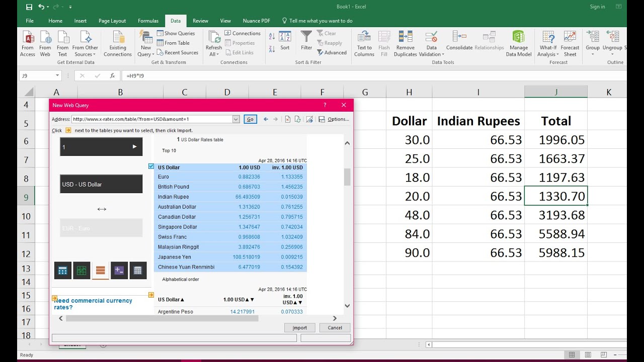Screen dimensions: 644x362
Task: Click Stop icon in Web Query toolbar
Action: 288,119
